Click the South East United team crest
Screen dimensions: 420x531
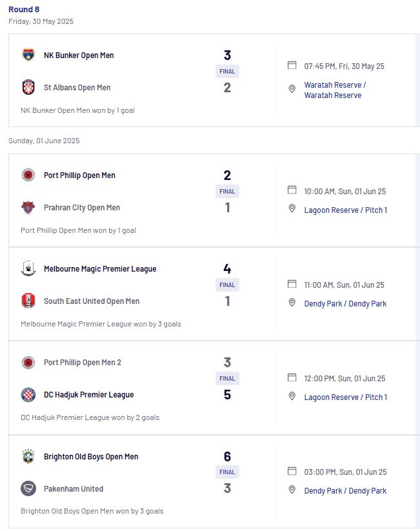[28, 301]
